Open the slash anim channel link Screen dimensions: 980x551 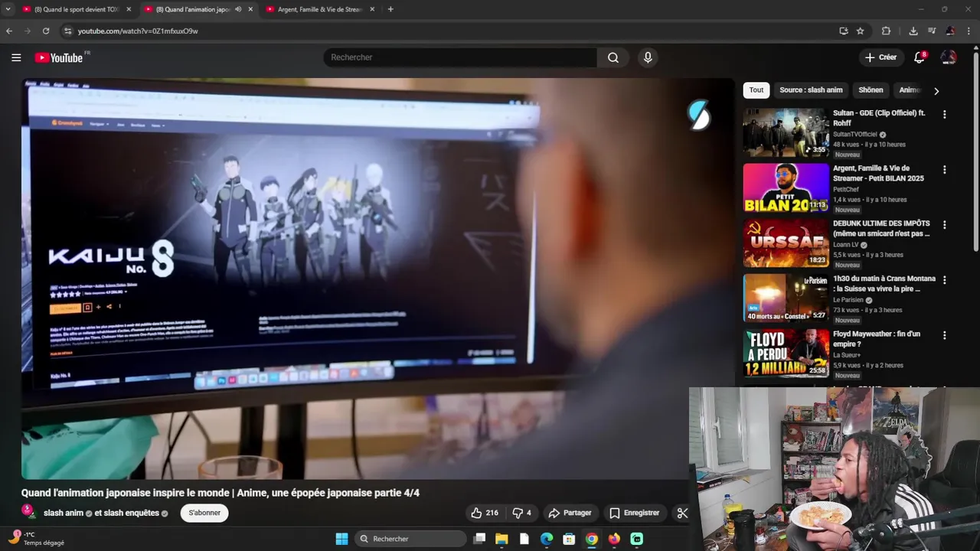pos(64,513)
